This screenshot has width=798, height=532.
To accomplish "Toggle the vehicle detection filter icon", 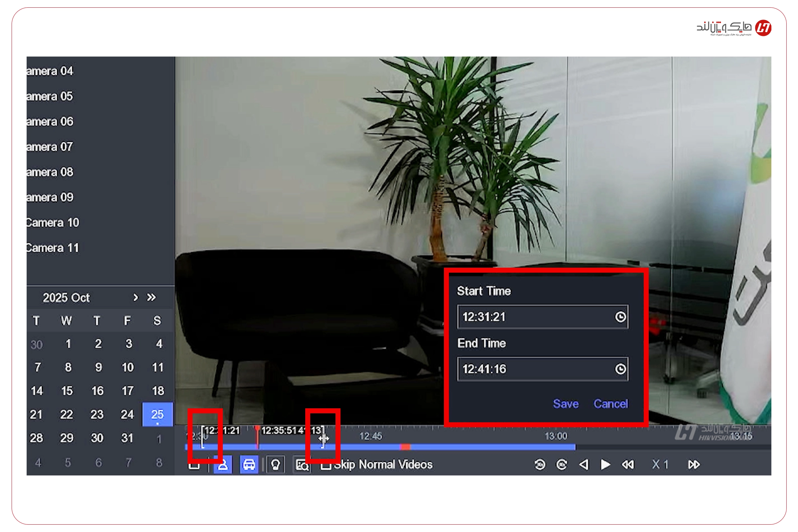I will click(249, 465).
